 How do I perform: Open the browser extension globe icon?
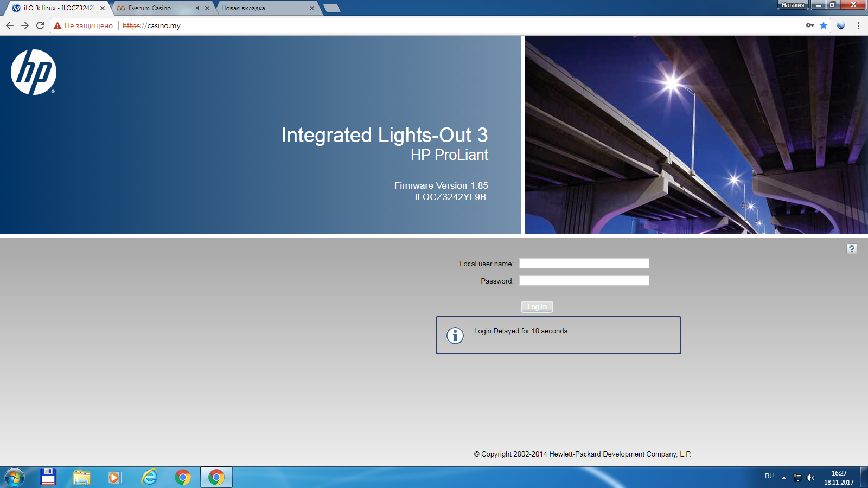click(841, 25)
